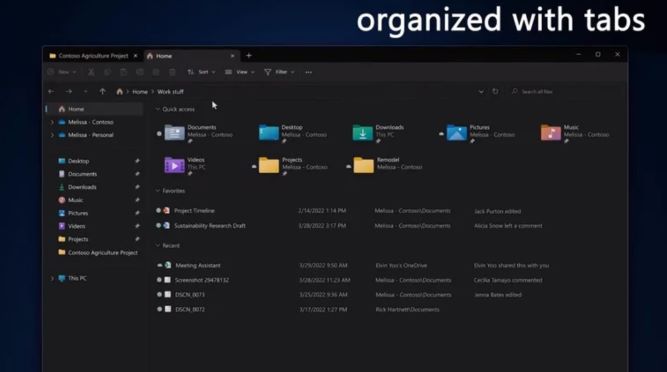Open the Remodel folder icon in Quick access
The height and width of the screenshot is (372, 667).
pos(363,165)
